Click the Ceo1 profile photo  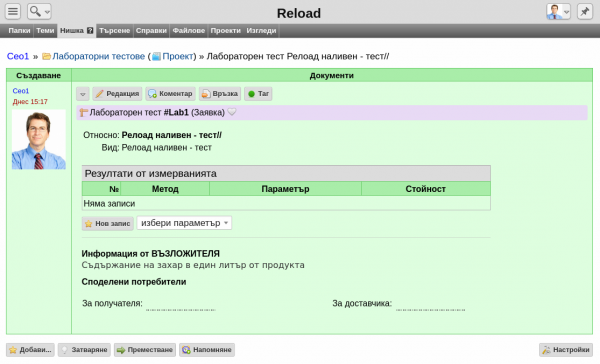coord(39,140)
